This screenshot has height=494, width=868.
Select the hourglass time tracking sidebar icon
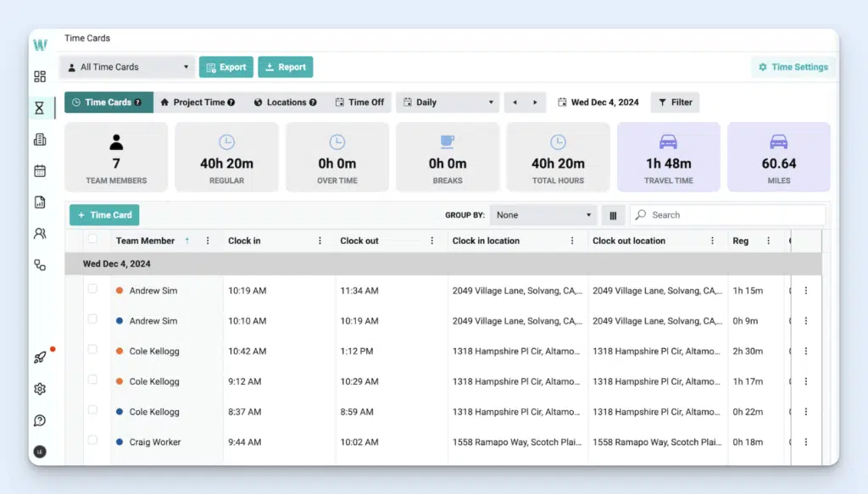40,108
